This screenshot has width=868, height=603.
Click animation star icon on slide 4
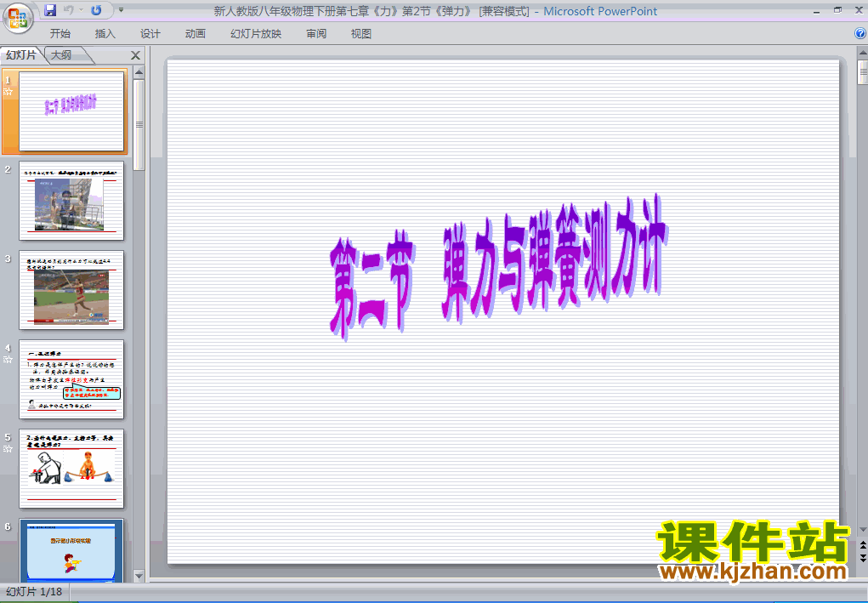[8, 360]
